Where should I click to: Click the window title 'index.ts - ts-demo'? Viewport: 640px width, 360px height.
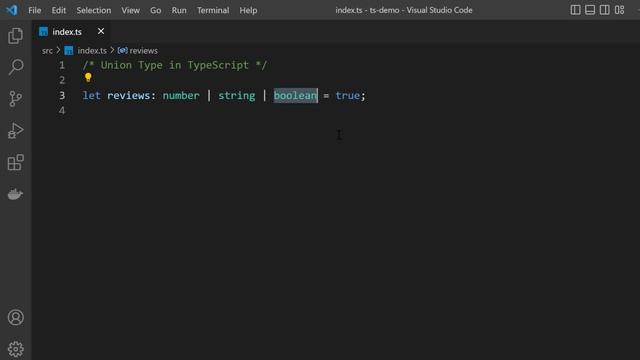(404, 10)
